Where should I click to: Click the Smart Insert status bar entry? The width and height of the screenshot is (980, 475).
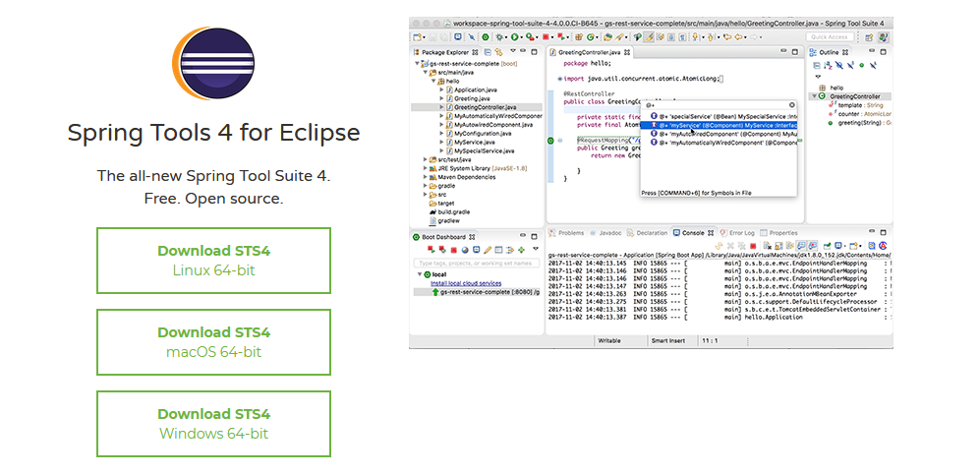[668, 340]
